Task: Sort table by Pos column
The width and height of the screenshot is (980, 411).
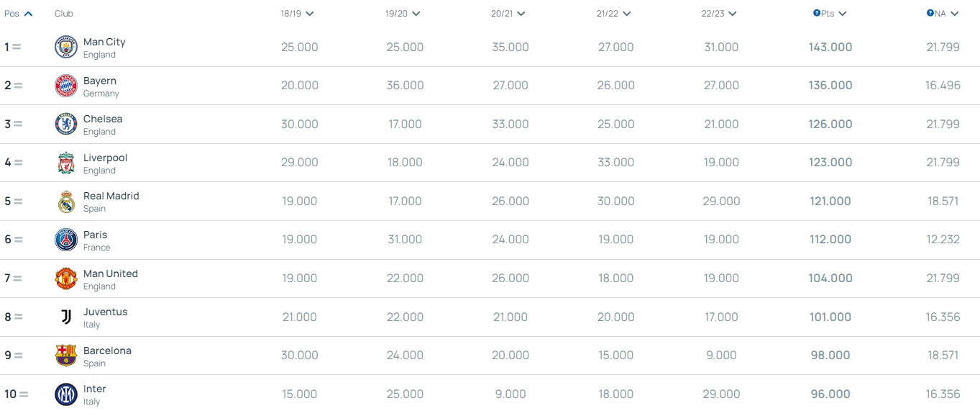Action: click(x=19, y=14)
